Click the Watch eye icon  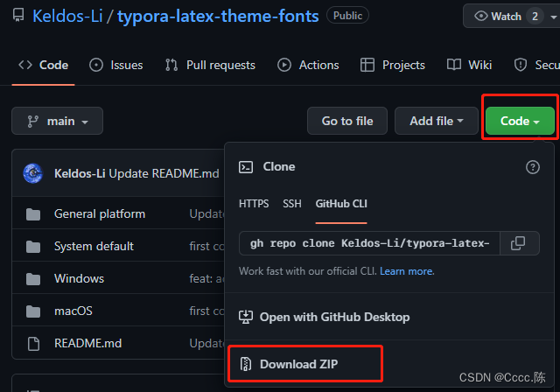pyautogui.click(x=480, y=16)
